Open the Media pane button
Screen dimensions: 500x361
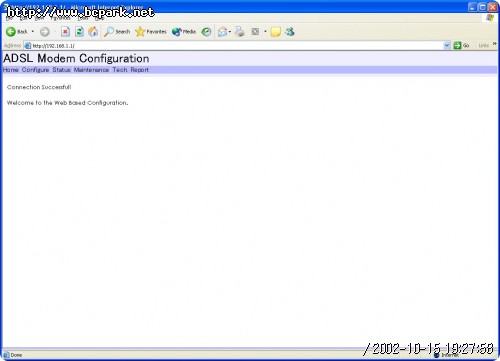tap(184, 32)
